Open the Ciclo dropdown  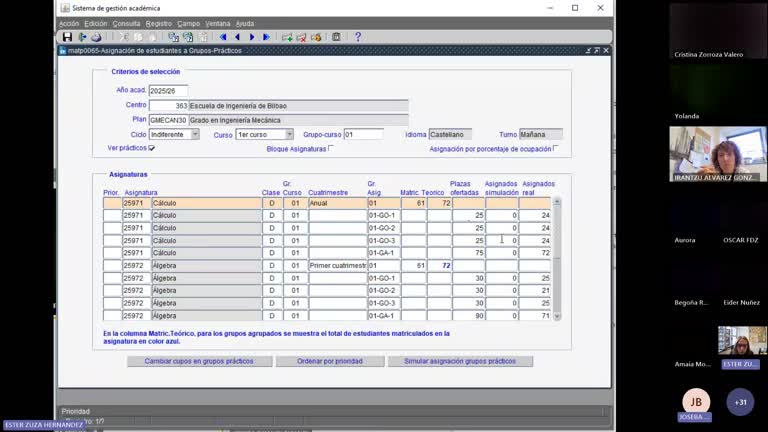pos(194,134)
